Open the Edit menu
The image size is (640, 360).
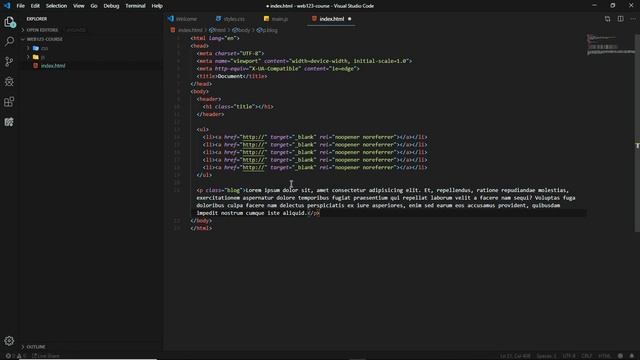pos(35,6)
